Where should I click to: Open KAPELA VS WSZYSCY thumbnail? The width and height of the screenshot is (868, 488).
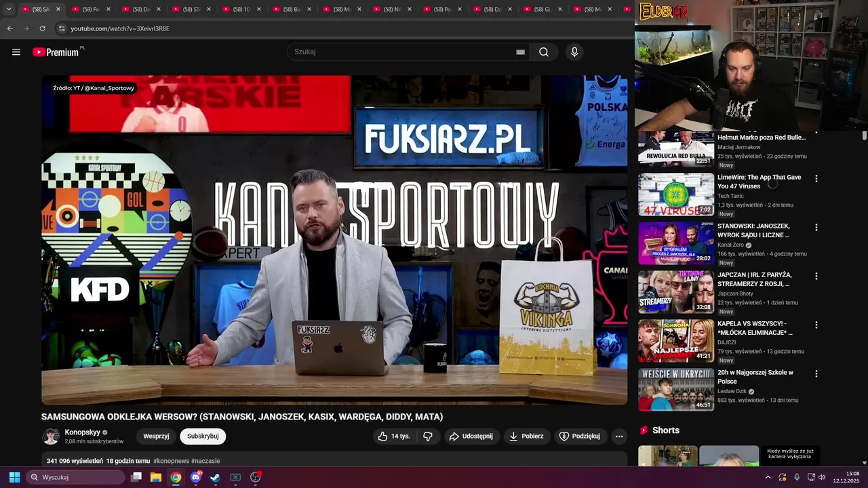(x=676, y=341)
